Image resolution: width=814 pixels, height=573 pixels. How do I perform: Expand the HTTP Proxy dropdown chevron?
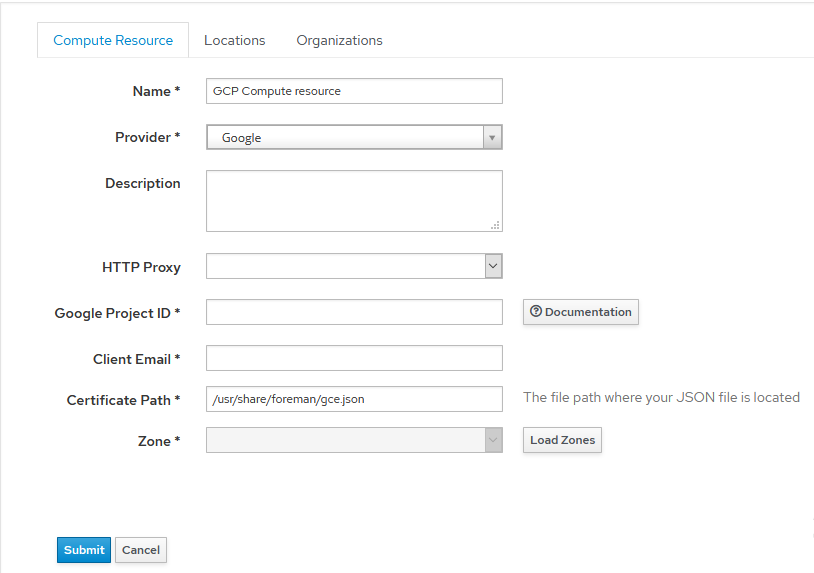(493, 266)
